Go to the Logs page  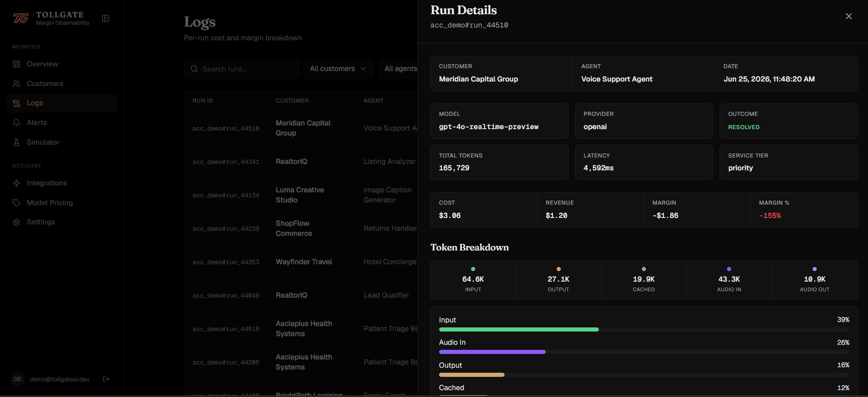point(62,103)
